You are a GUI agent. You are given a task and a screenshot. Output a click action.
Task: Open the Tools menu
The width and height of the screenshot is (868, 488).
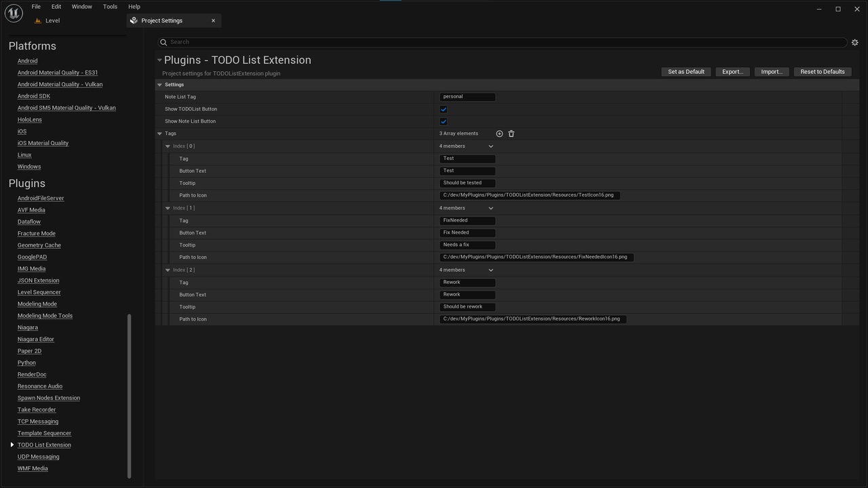pos(110,7)
